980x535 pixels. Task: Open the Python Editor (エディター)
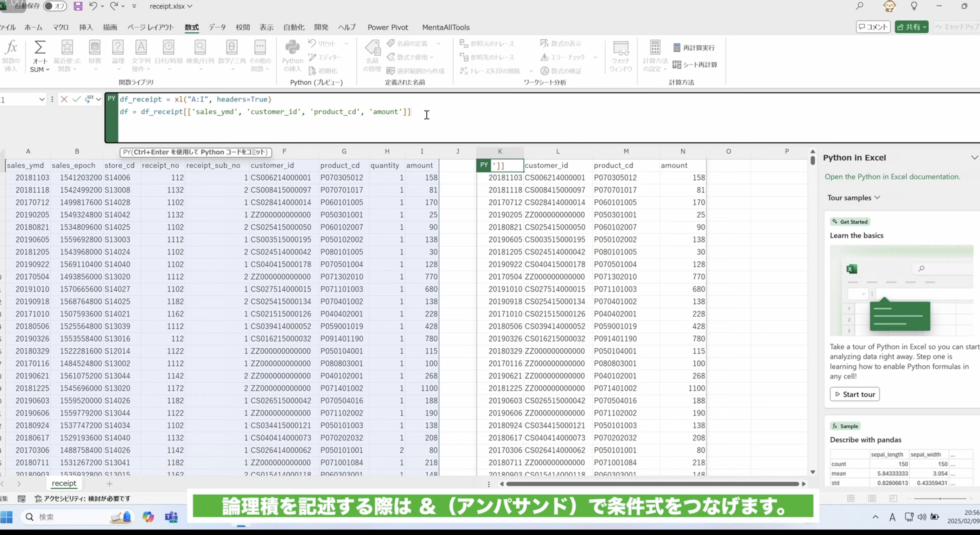click(325, 57)
